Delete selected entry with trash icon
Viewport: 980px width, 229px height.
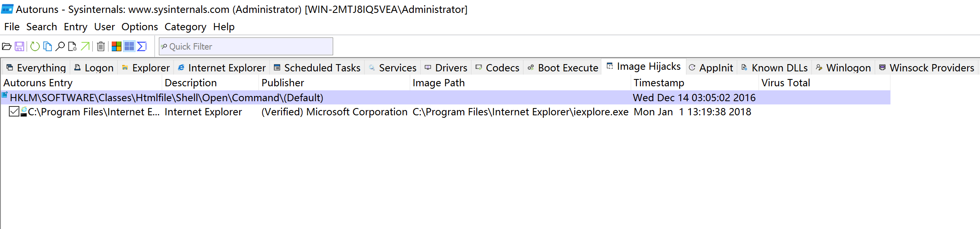click(x=101, y=47)
